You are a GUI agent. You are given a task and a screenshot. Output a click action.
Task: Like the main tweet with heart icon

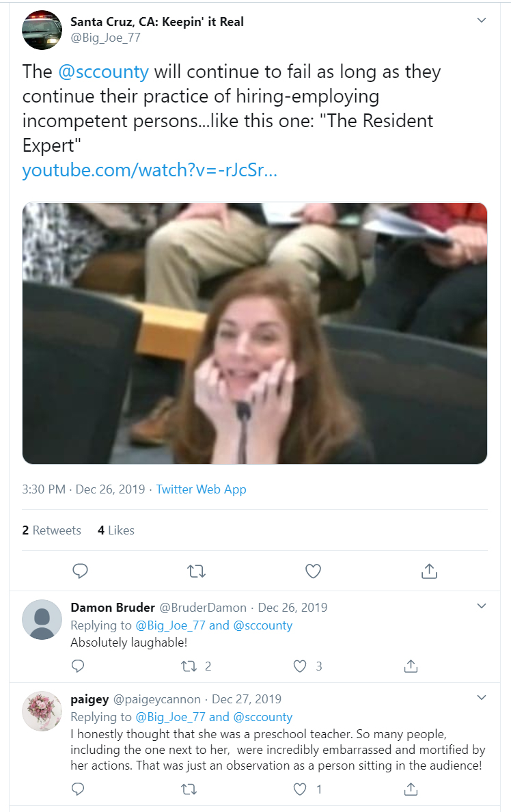(313, 571)
